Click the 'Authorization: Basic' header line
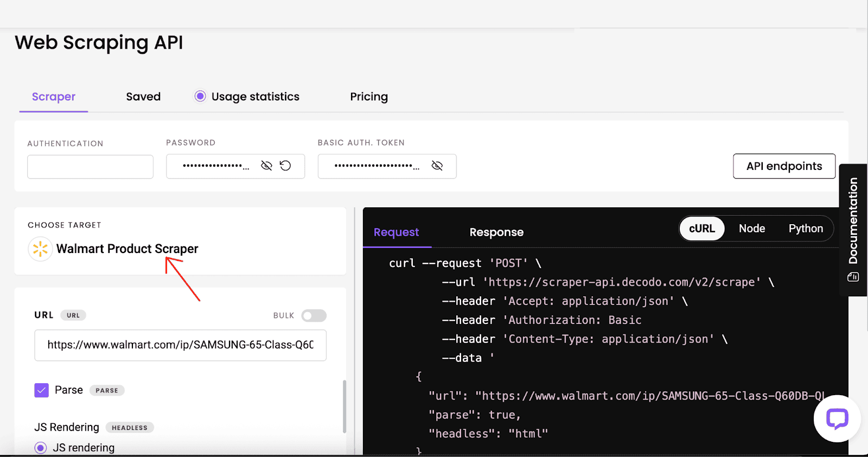The width and height of the screenshot is (868, 457). coord(541,320)
